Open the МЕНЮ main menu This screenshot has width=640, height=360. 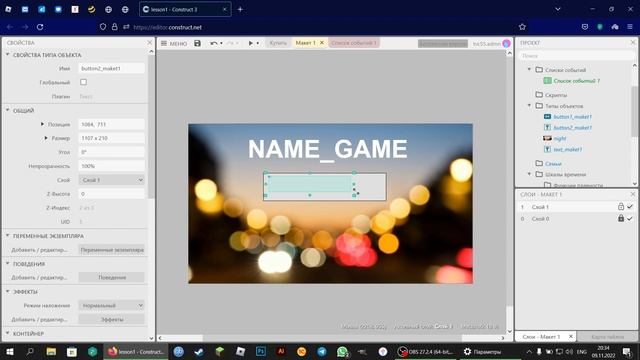pos(174,43)
